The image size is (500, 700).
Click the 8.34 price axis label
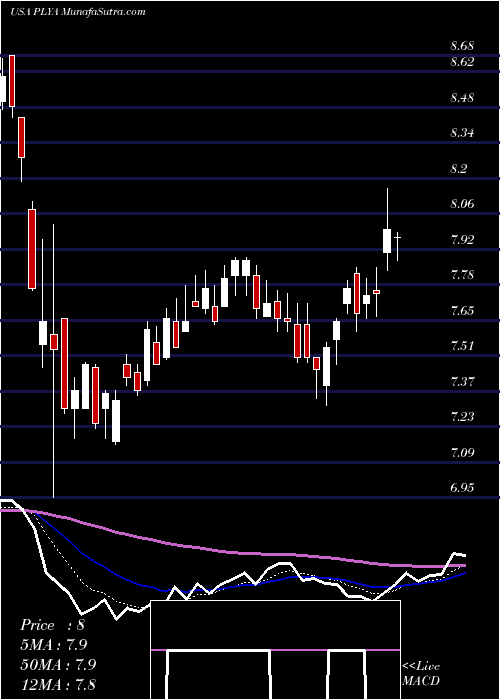coord(462,133)
